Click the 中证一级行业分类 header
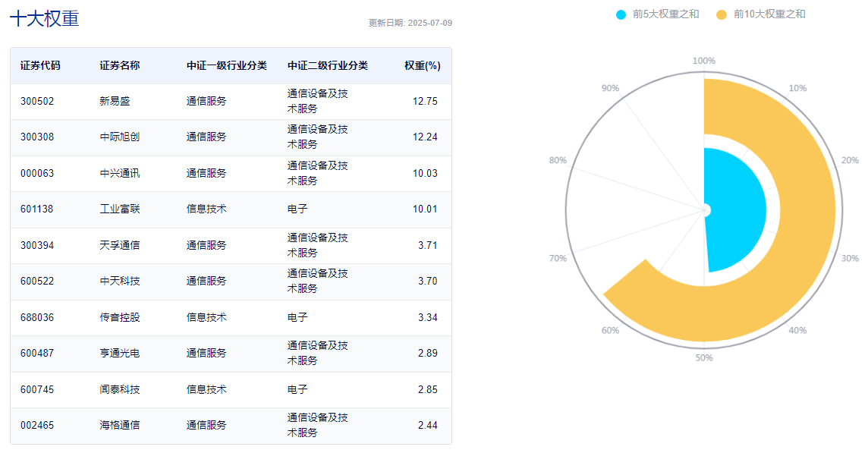Screen dimensions: 868x450 click(x=226, y=65)
